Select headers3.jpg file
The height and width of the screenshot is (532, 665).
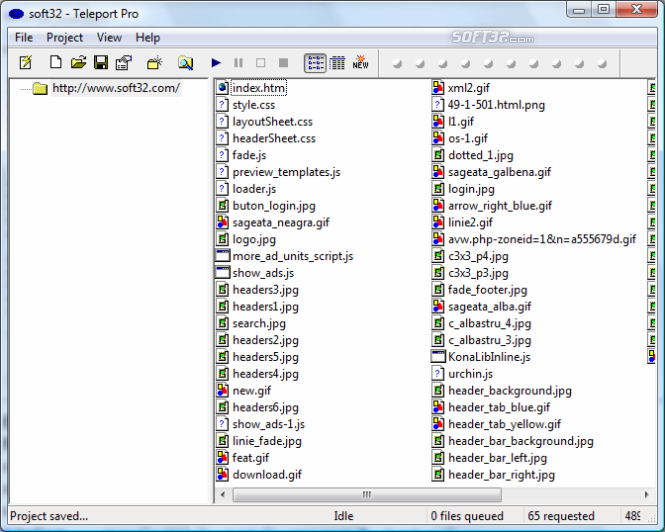265,290
